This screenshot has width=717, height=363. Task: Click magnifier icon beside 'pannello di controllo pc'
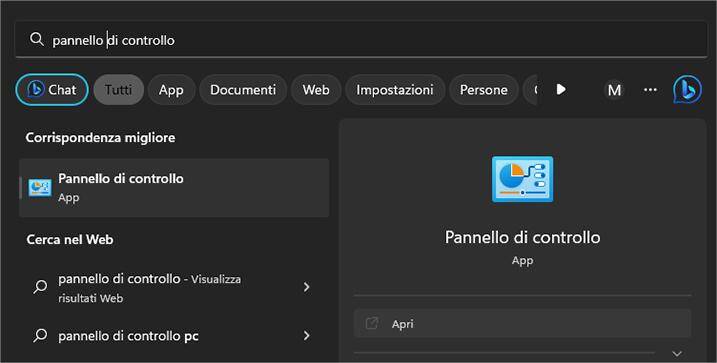40,336
